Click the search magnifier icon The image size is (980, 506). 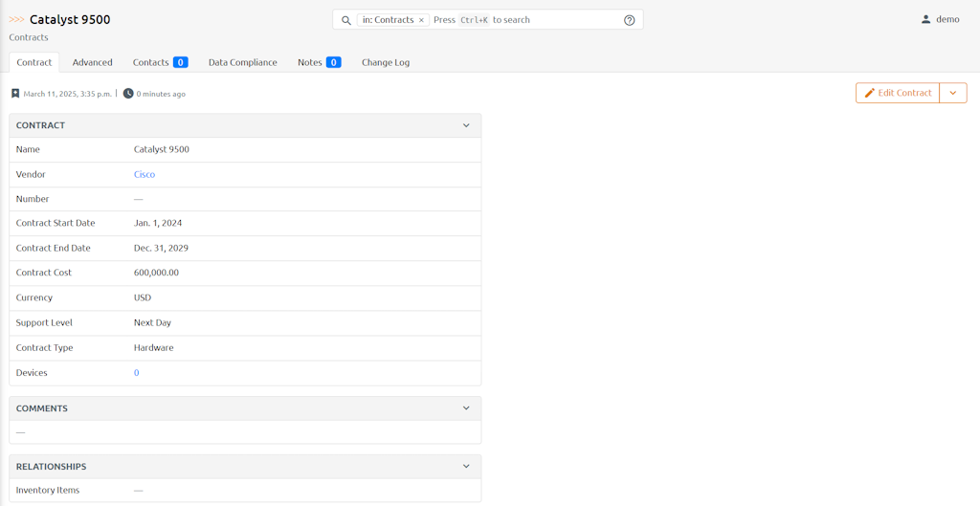click(x=346, y=20)
